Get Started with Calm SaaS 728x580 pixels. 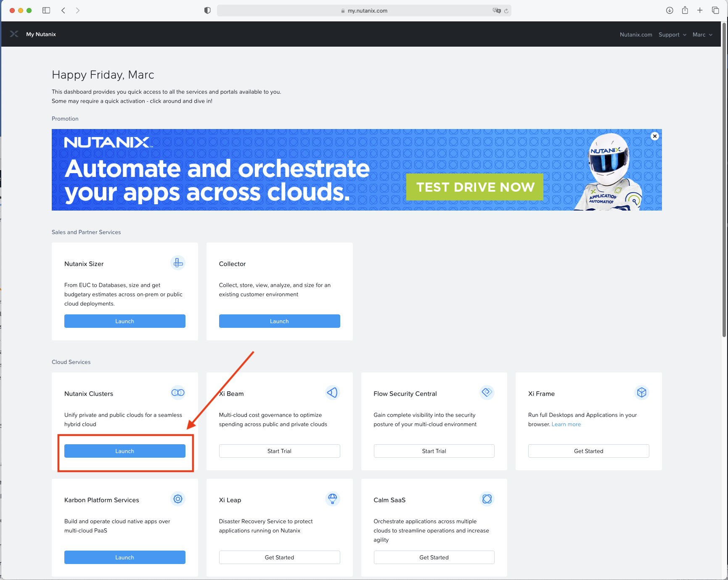tap(434, 557)
